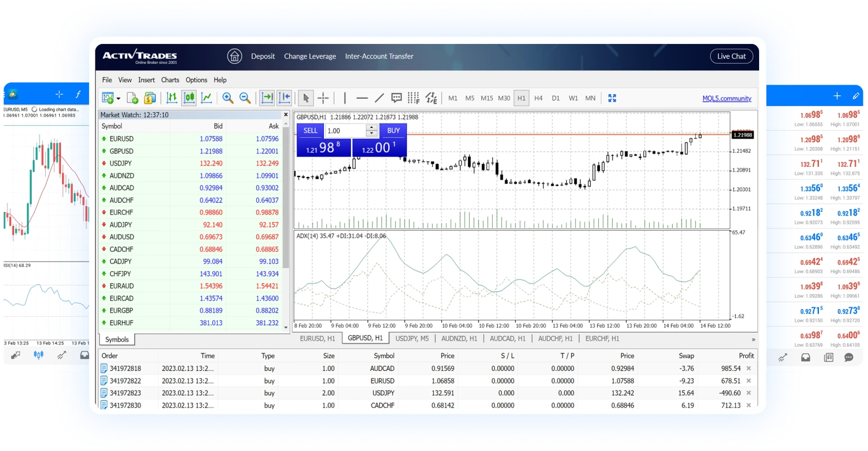Click the Live Chat button
This screenshot has width=868, height=451.
point(731,56)
